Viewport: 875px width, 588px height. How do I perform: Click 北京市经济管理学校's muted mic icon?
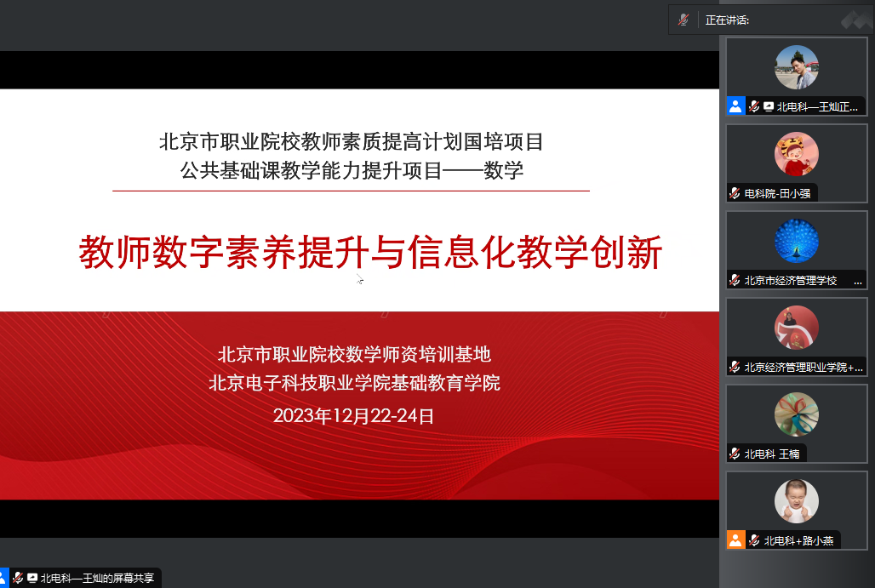[735, 279]
